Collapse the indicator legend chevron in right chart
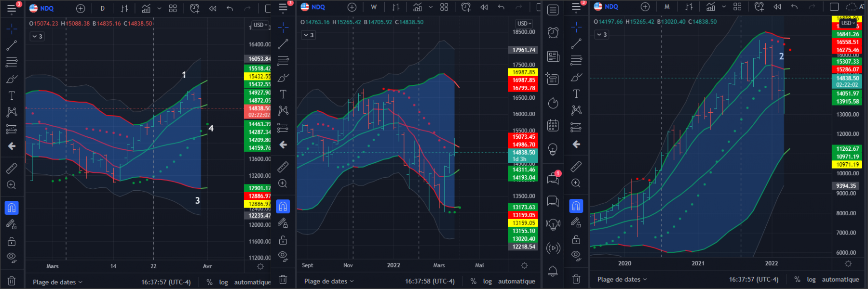Image resolution: width=868 pixels, height=289 pixels. [x=602, y=35]
